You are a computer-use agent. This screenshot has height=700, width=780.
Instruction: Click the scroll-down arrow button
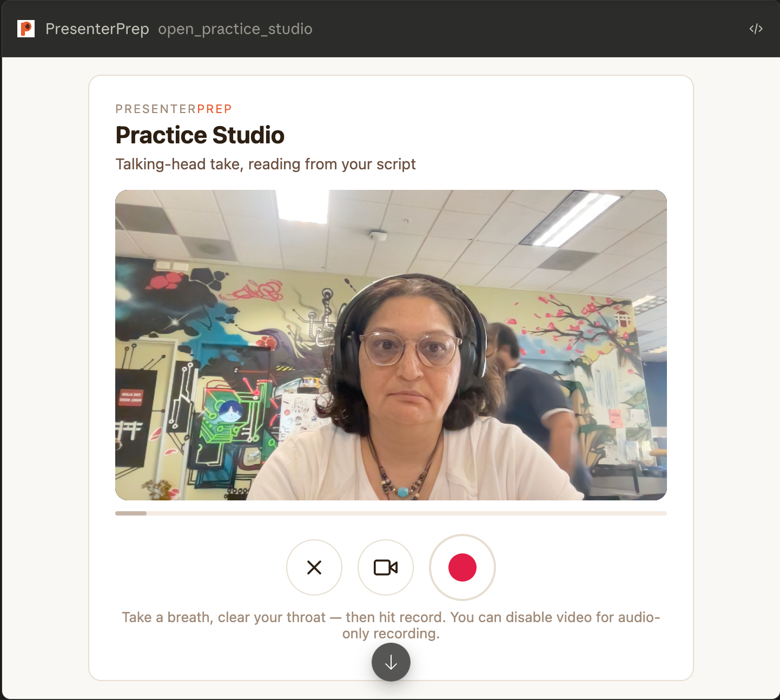click(x=391, y=662)
